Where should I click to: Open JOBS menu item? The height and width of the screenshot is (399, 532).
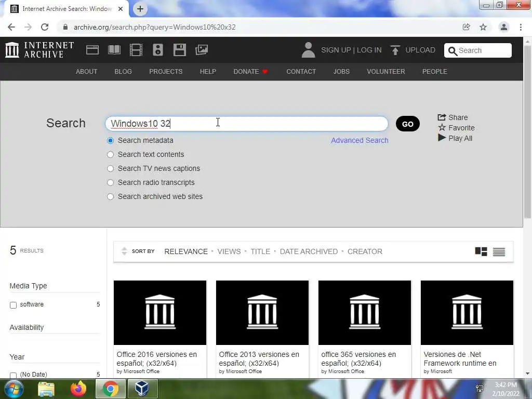pyautogui.click(x=341, y=72)
